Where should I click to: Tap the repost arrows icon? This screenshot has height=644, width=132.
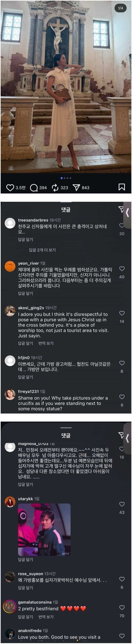(55, 188)
